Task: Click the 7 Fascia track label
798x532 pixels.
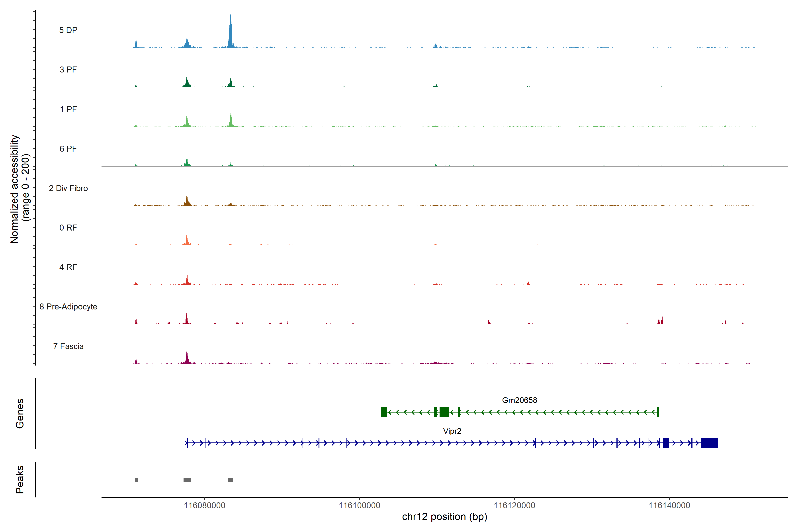Action: (68, 346)
